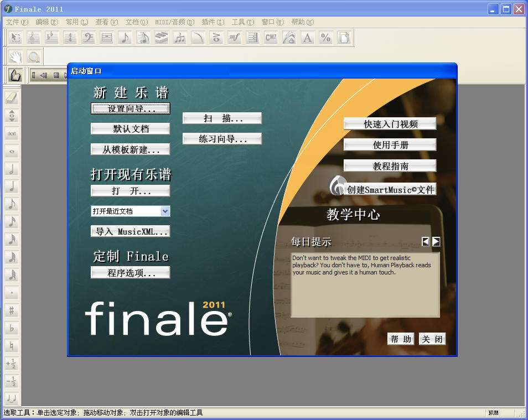The height and width of the screenshot is (420, 528).
Task: Choose the half note duration
Action: [12, 169]
